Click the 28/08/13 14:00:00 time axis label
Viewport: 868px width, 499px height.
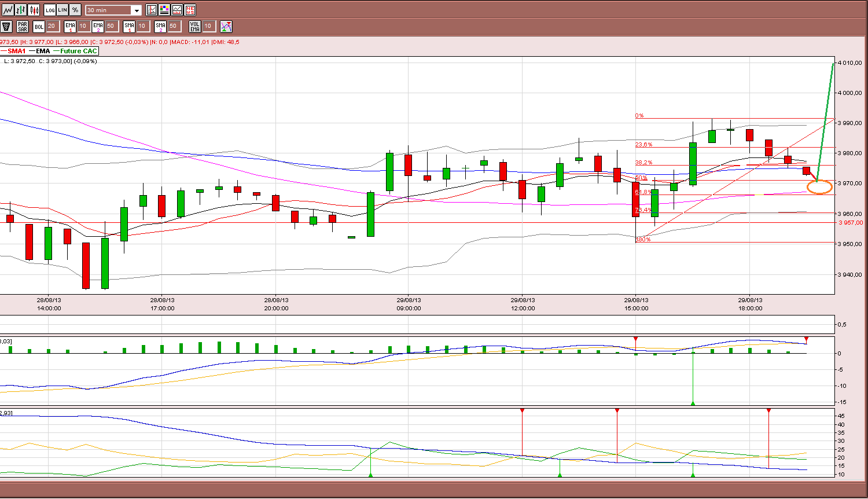49,304
